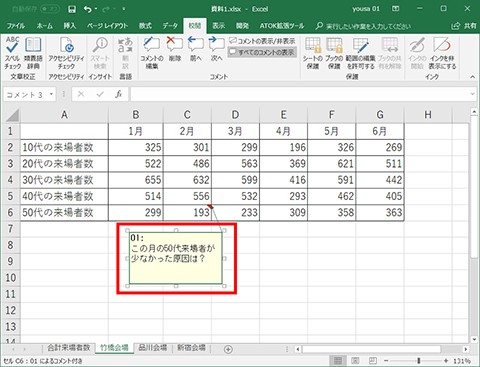Screen dimensions: 480x367
Task: Open the Name Box dropdown arrow
Action: point(51,94)
